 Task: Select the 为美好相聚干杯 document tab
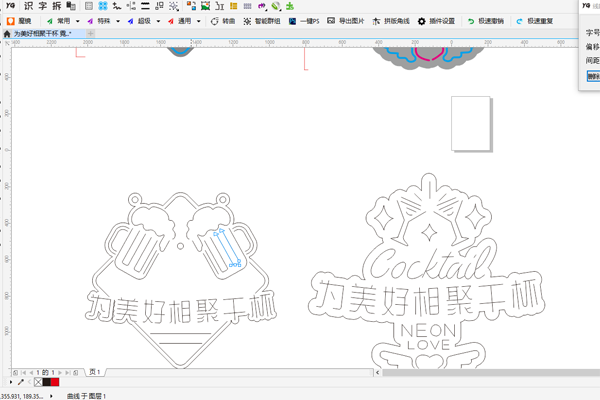tap(42, 34)
